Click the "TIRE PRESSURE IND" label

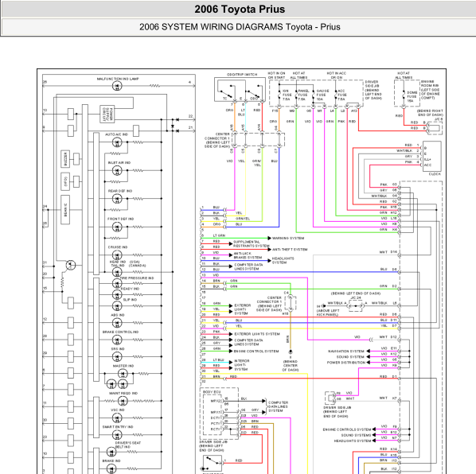coord(137,278)
